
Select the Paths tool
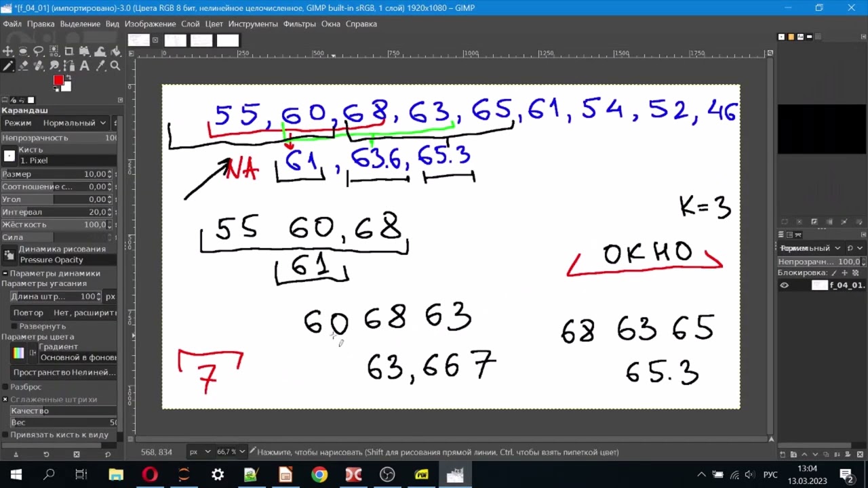coord(69,66)
